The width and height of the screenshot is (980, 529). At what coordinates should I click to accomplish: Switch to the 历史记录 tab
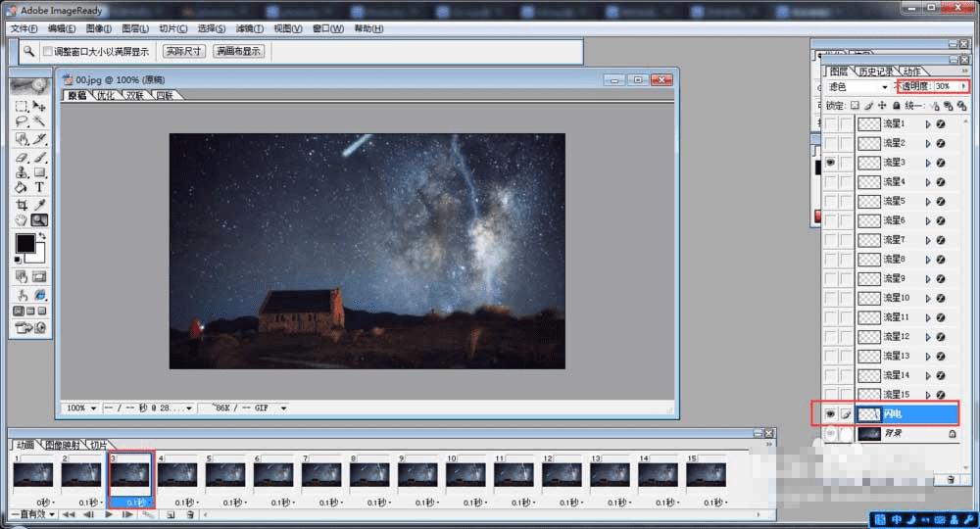click(x=875, y=72)
